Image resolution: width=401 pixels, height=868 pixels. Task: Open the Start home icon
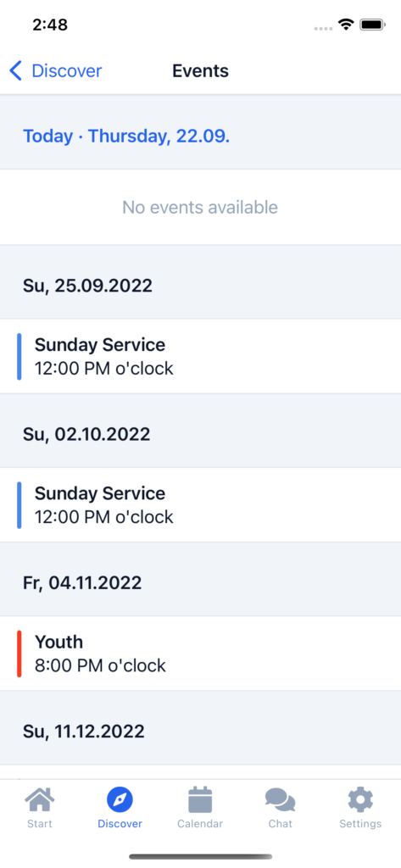40,800
